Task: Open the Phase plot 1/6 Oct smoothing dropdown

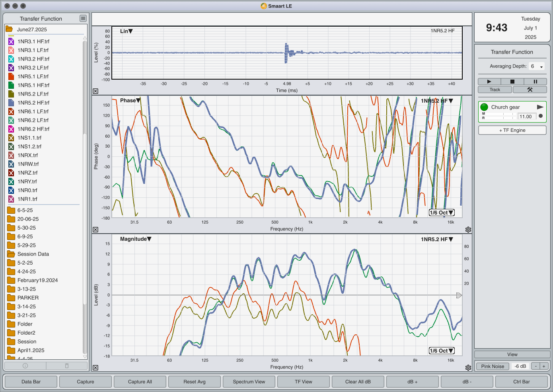Action: click(442, 213)
